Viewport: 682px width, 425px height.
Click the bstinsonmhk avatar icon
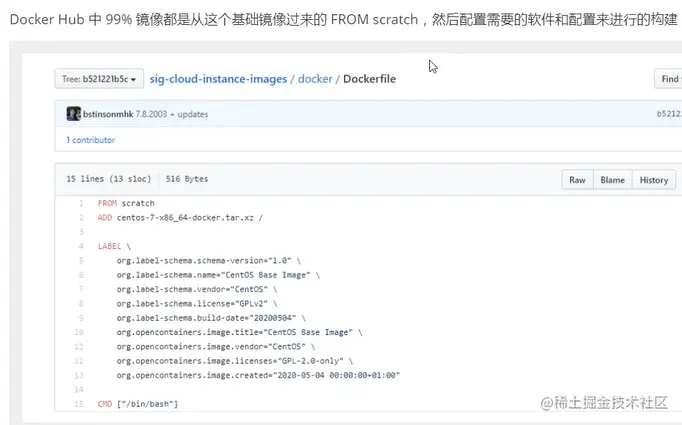point(73,114)
